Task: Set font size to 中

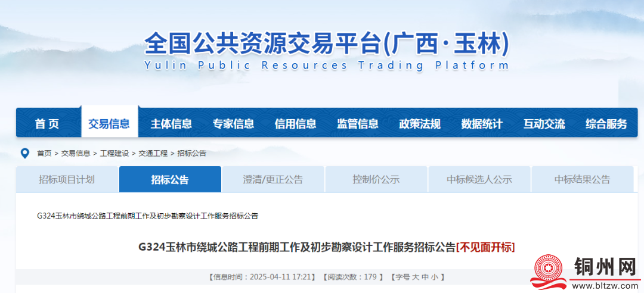Action: click(x=425, y=277)
